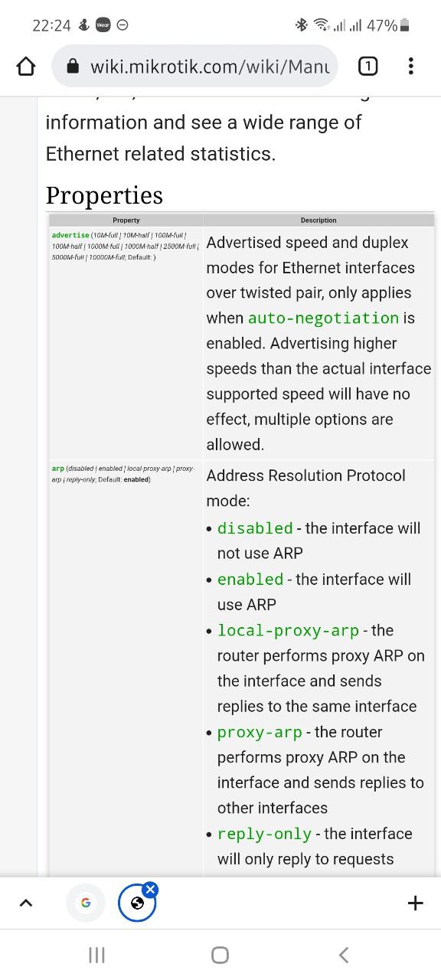Screen dimensions: 441x980
Task: Add a new tab with plus icon
Action: [415, 903]
